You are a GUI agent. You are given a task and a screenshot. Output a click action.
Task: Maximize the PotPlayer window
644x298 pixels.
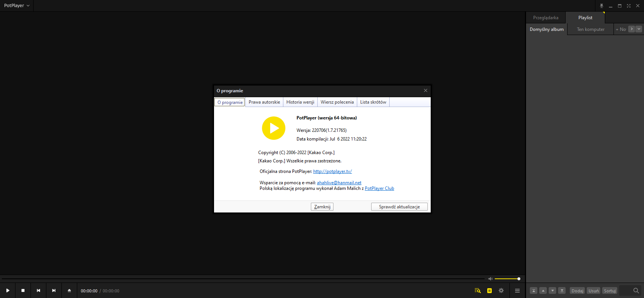pyautogui.click(x=620, y=6)
